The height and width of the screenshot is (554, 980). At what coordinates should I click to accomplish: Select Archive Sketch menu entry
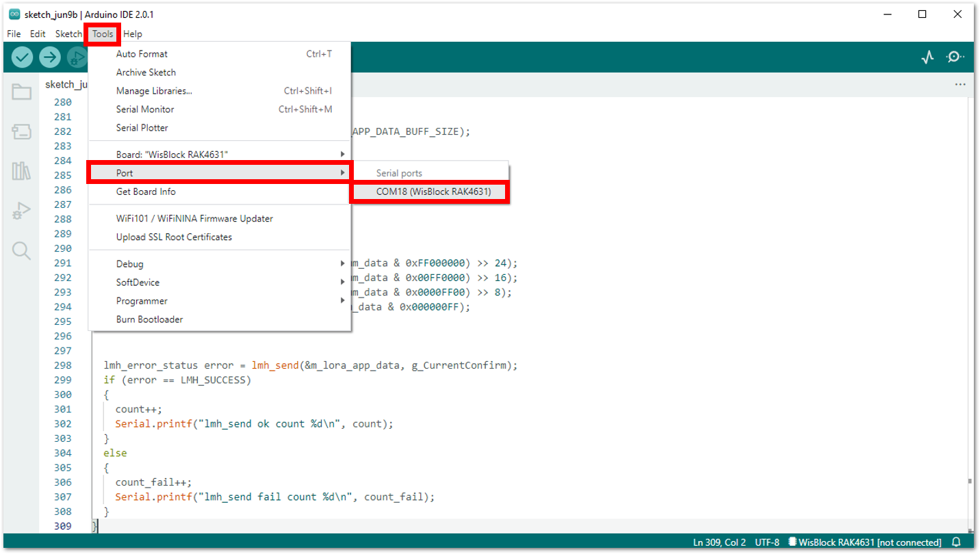tap(220, 72)
